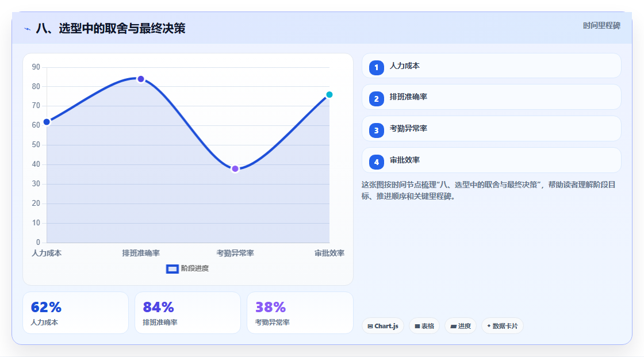This screenshot has height=357, width=644.
Task: Click the description paragraph starting 这张图按时间节点
Action: click(488, 191)
